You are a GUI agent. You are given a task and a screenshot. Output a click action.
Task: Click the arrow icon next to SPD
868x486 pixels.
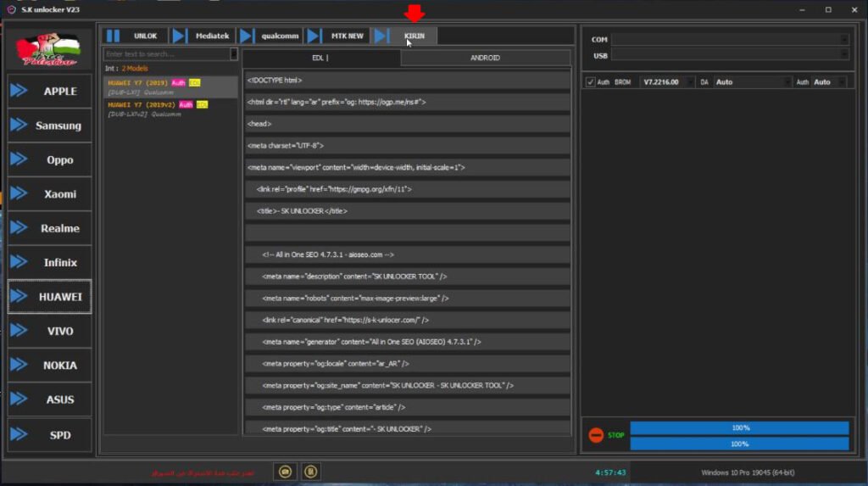pyautogui.click(x=19, y=434)
